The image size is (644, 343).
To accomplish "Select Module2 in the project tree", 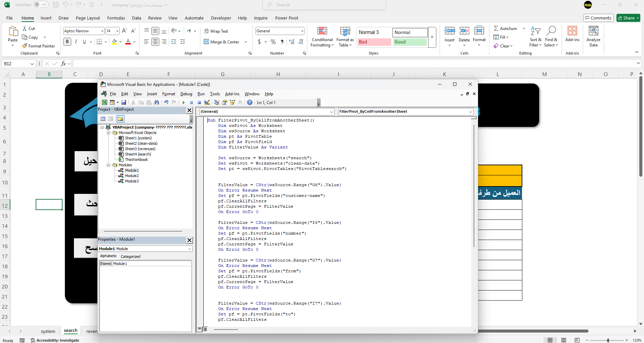I will [132, 176].
